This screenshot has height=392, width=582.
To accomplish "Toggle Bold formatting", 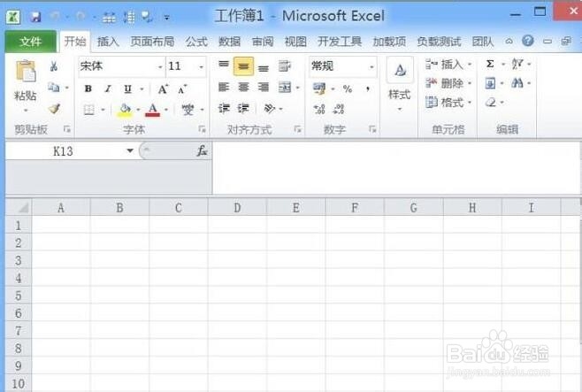I will coord(88,88).
